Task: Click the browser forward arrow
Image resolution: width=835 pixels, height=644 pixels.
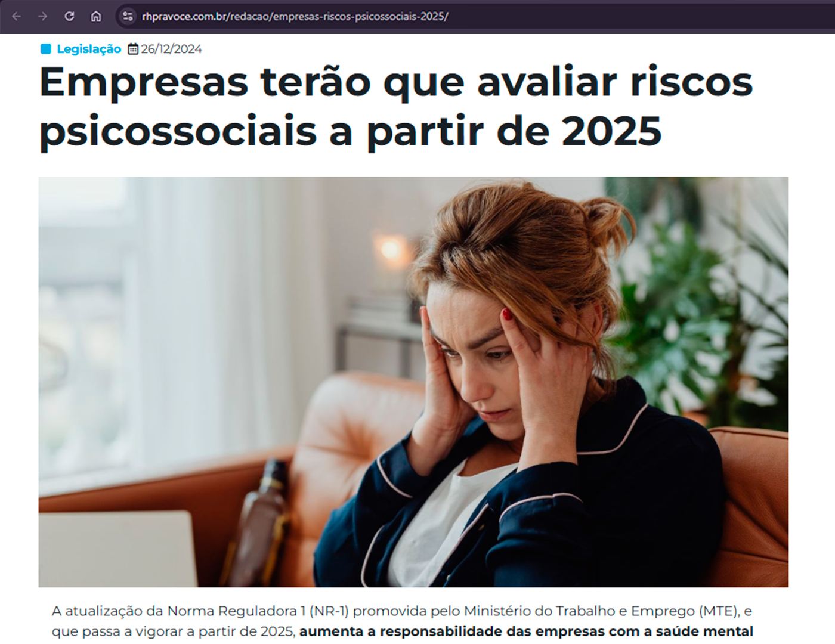Action: pos(43,16)
